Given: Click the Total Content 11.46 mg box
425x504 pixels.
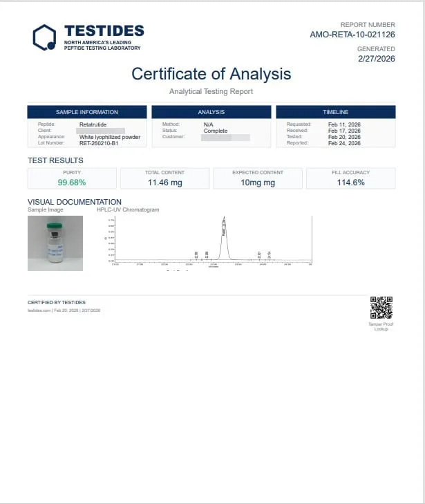Looking at the screenshot, I should pyautogui.click(x=164, y=178).
